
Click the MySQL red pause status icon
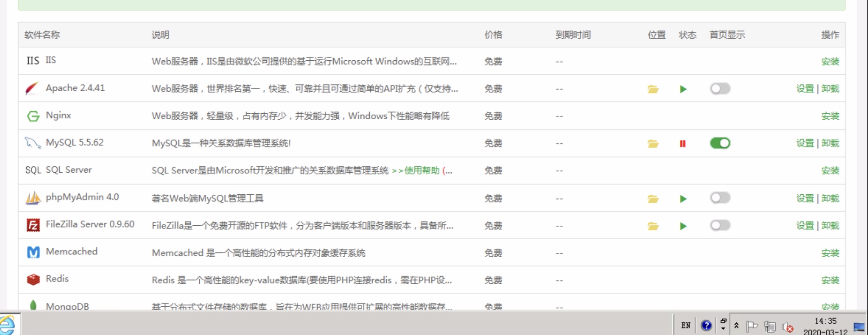click(x=683, y=143)
